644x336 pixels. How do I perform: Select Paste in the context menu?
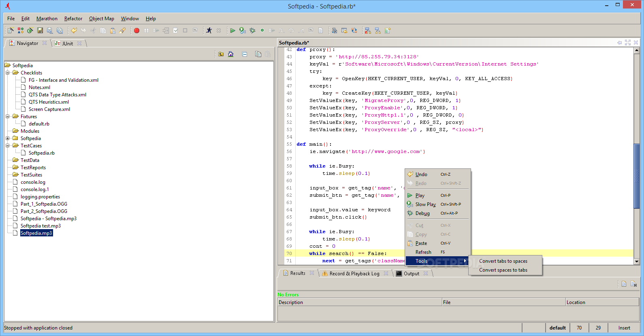(x=438, y=243)
